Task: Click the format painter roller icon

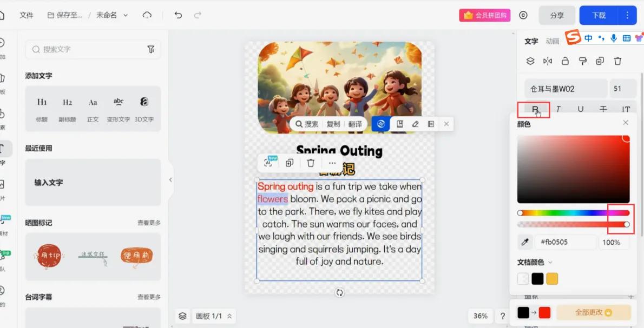Action: tap(583, 61)
